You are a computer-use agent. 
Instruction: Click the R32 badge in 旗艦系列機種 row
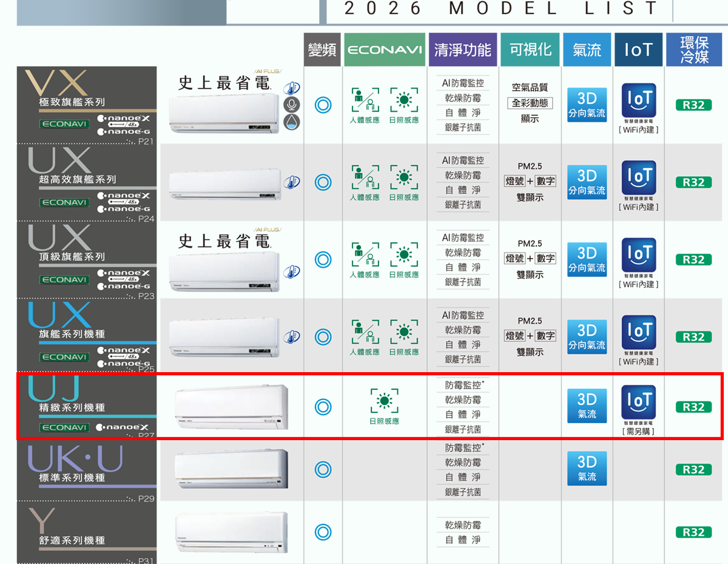pyautogui.click(x=693, y=336)
